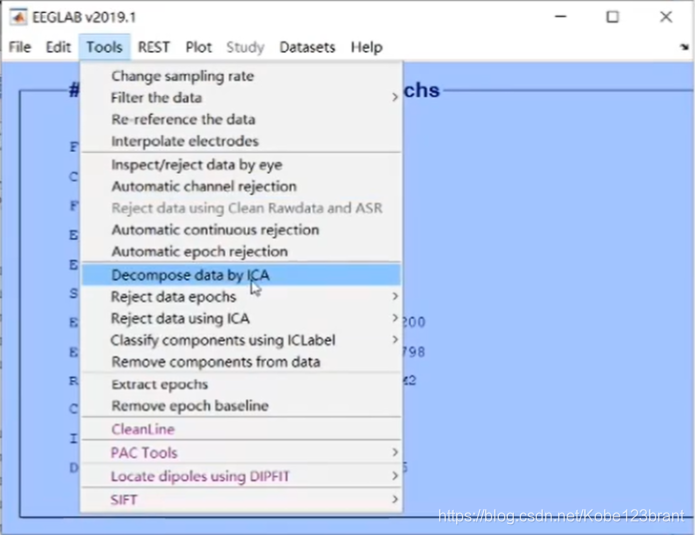
Task: Select Automatic channel rejection
Action: tap(242, 187)
